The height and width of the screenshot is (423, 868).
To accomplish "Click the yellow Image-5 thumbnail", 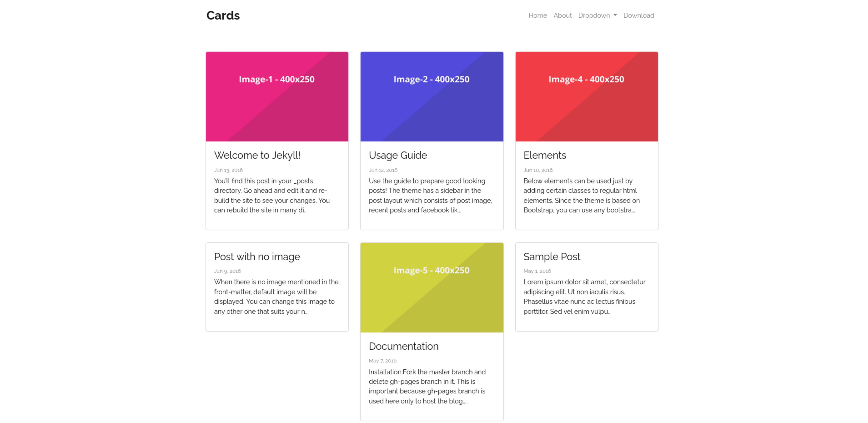I will pyautogui.click(x=432, y=287).
